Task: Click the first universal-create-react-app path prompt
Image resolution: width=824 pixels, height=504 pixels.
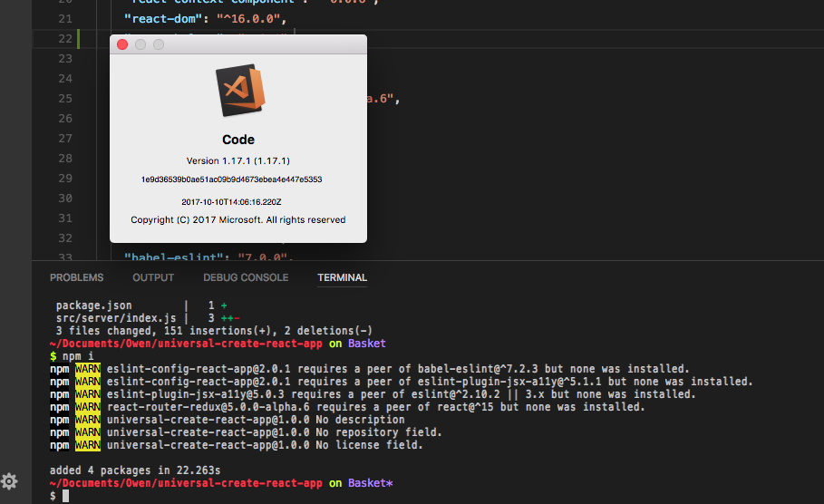Action: click(x=186, y=344)
